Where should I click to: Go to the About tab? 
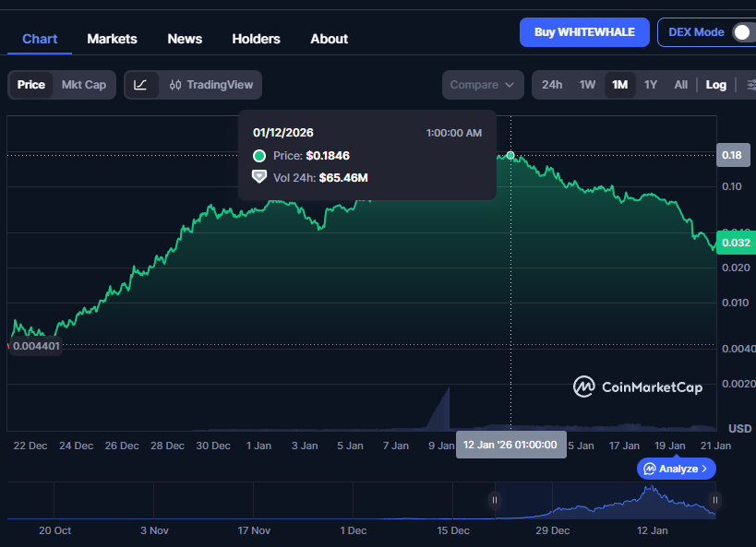click(329, 39)
